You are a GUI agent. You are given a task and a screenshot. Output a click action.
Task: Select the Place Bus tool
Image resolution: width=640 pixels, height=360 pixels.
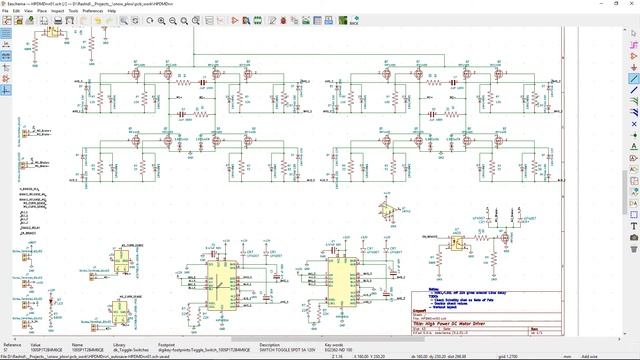634,90
